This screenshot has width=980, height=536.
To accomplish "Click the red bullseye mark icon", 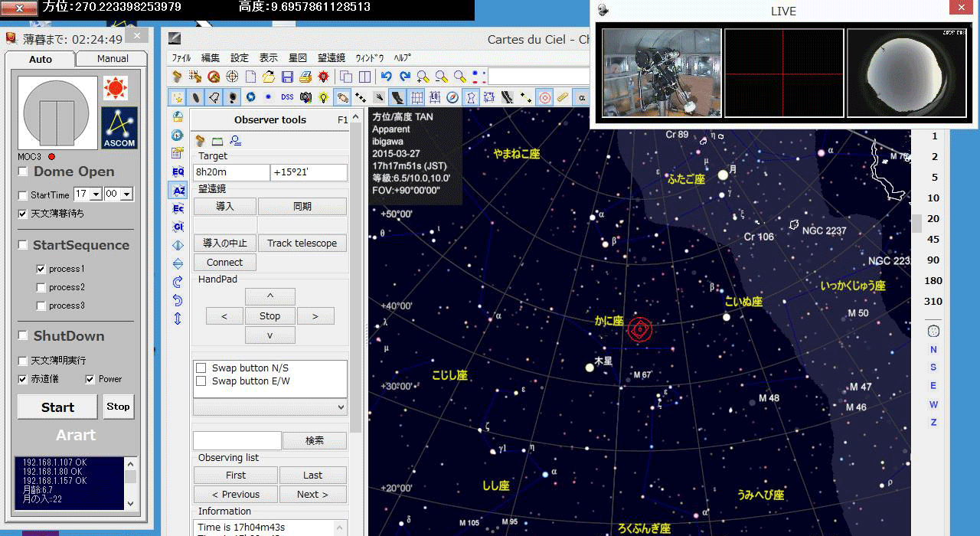I will coord(545,97).
